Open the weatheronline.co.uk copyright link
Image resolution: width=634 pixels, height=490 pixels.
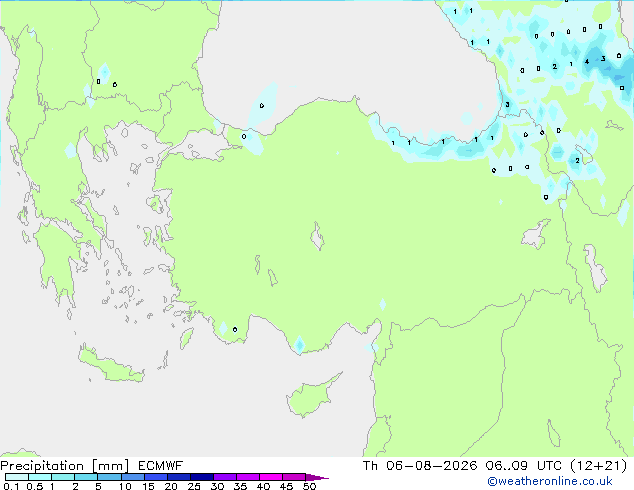[549, 481]
